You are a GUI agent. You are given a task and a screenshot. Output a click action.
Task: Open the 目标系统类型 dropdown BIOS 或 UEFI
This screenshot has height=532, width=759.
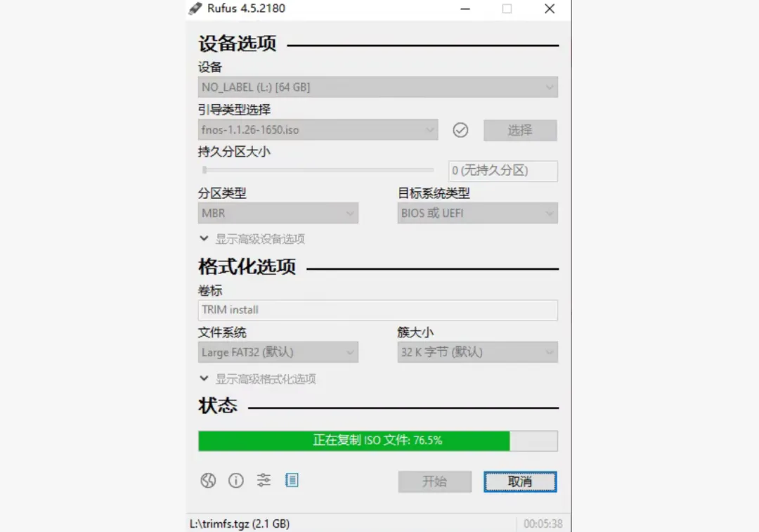(477, 214)
